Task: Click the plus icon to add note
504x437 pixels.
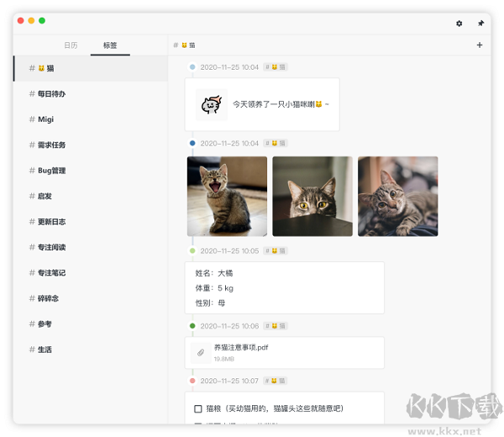Action: click(x=480, y=45)
